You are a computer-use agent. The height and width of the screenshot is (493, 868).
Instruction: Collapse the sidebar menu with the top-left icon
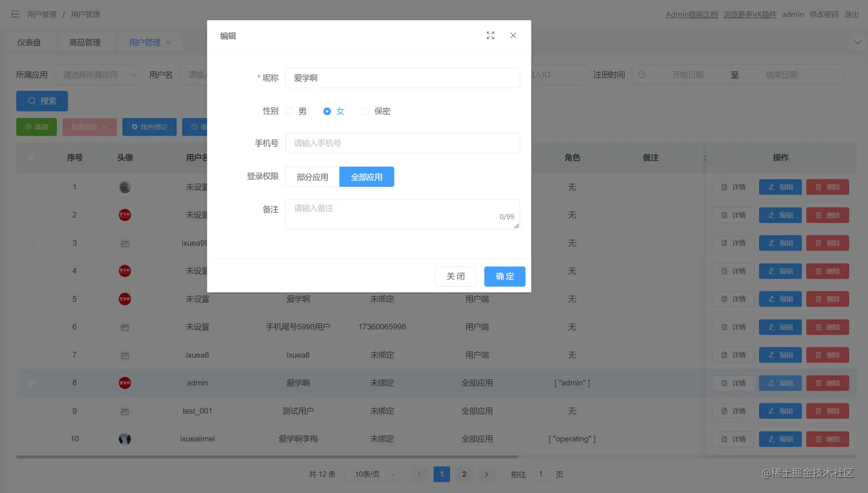[15, 14]
